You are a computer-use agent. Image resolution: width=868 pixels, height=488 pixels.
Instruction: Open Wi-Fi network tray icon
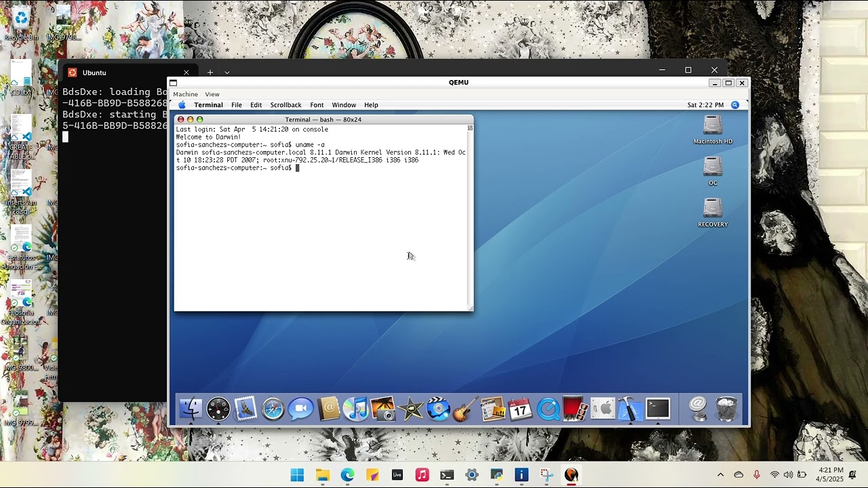pyautogui.click(x=774, y=475)
